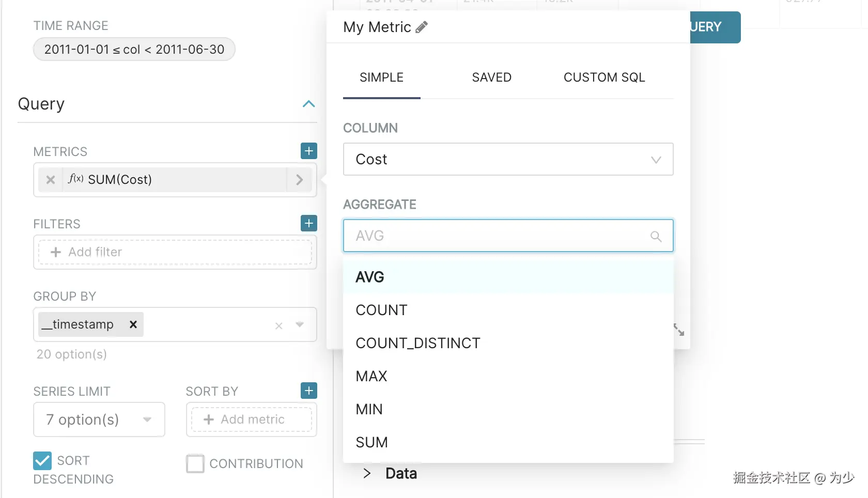
Task: Uncheck the Sort Descending checkbox
Action: (42, 461)
